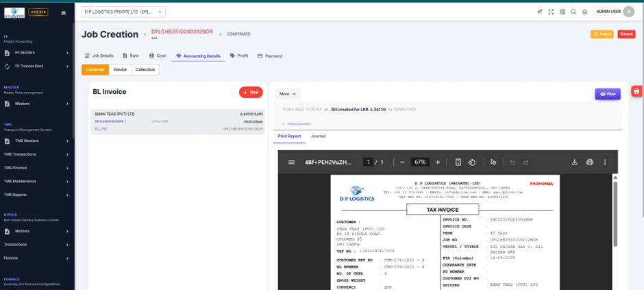Toggle fullscreen mode icon in top bar
Image resolution: width=644 pixels, height=290 pixels.
(x=551, y=12)
